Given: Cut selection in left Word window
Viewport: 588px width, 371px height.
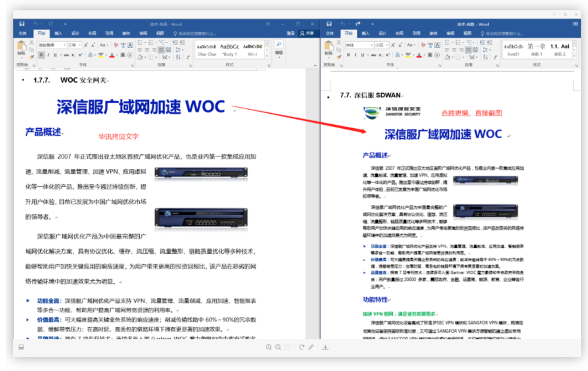Looking at the screenshot, I should (31, 43).
